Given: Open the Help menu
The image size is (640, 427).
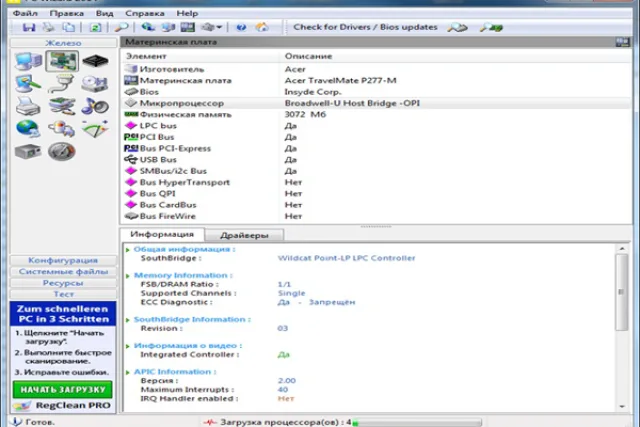Looking at the screenshot, I should (187, 13).
